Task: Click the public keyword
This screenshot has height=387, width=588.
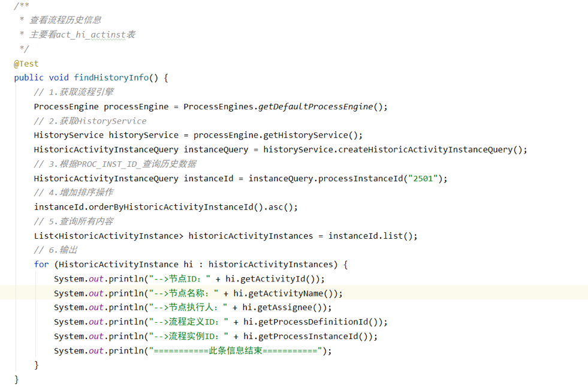Action: (x=29, y=78)
